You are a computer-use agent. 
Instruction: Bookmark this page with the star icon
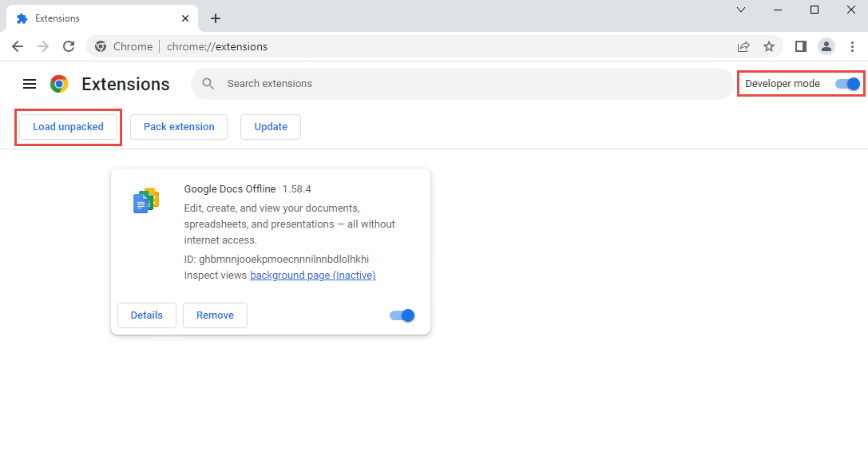pos(768,46)
